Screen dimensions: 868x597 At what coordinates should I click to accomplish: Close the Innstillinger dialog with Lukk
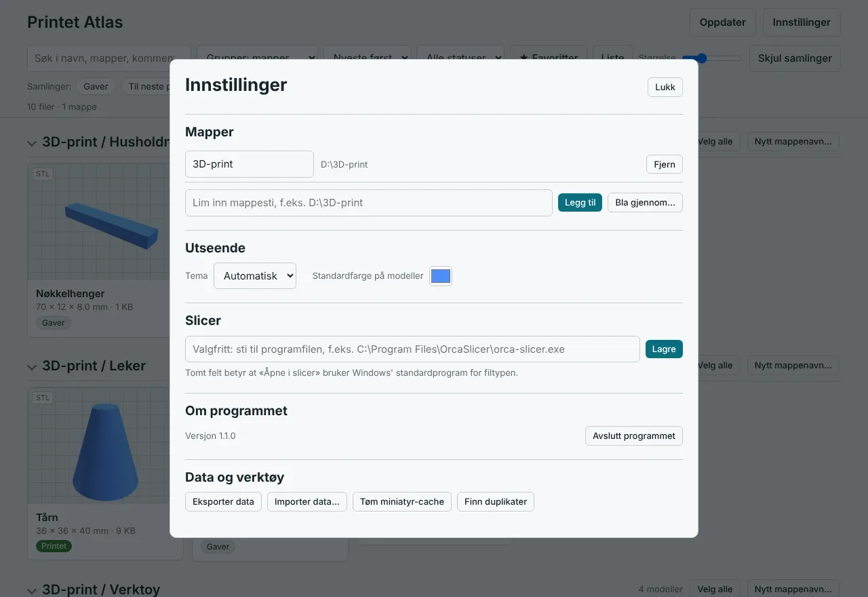coord(665,88)
